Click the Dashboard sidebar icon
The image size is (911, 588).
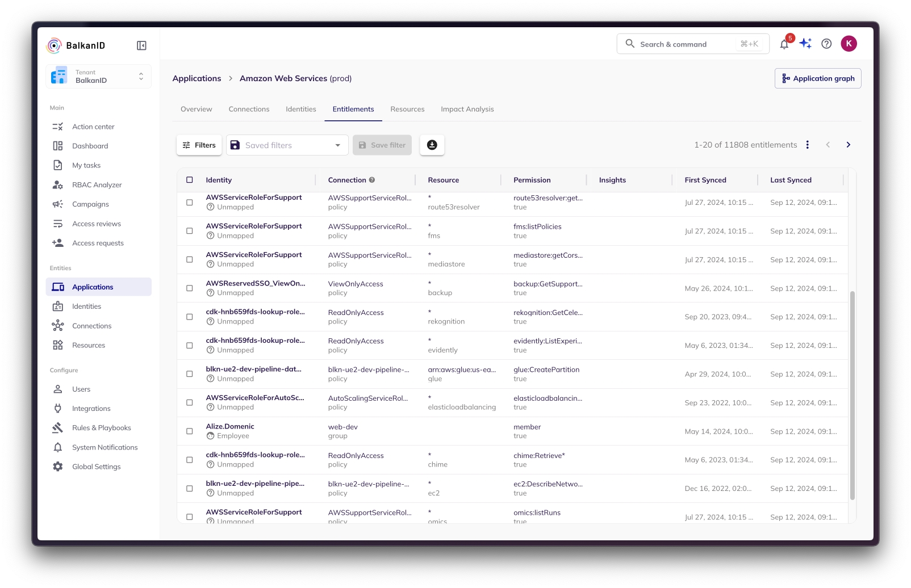pyautogui.click(x=58, y=146)
